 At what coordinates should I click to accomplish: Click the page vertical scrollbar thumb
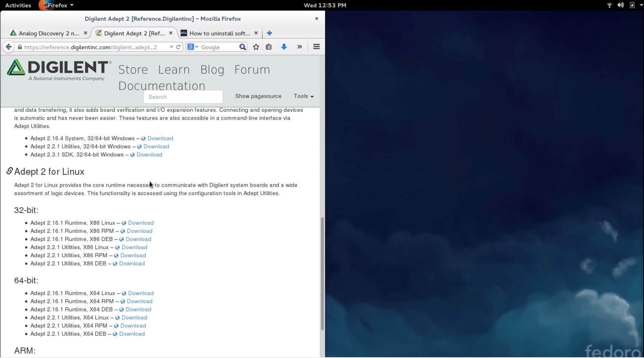[322, 274]
